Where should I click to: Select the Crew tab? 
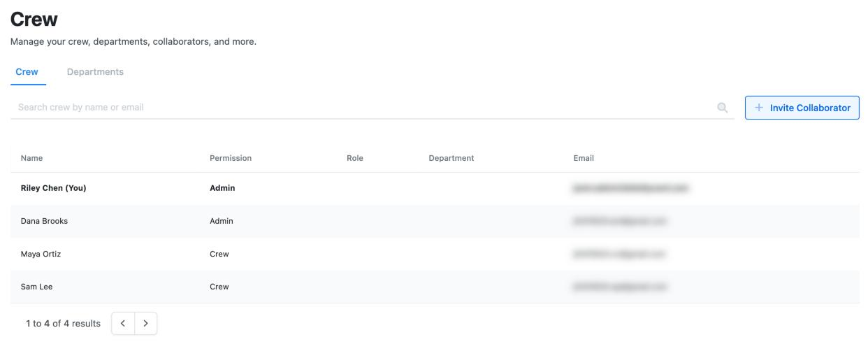(27, 72)
